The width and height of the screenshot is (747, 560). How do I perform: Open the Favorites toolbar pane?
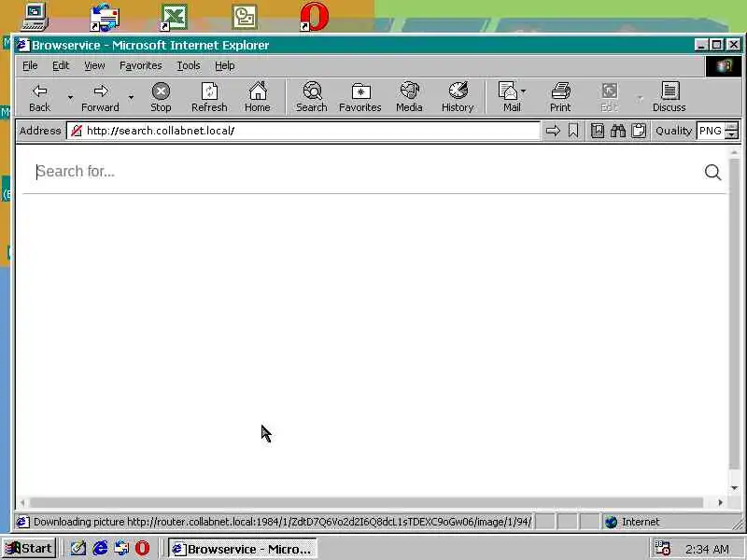[x=360, y=98]
